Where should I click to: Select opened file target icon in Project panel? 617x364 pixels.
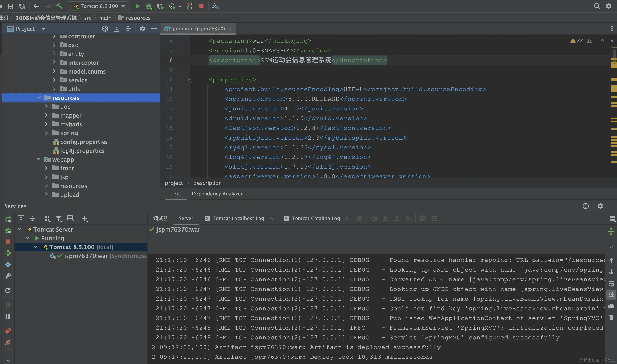pos(105,29)
